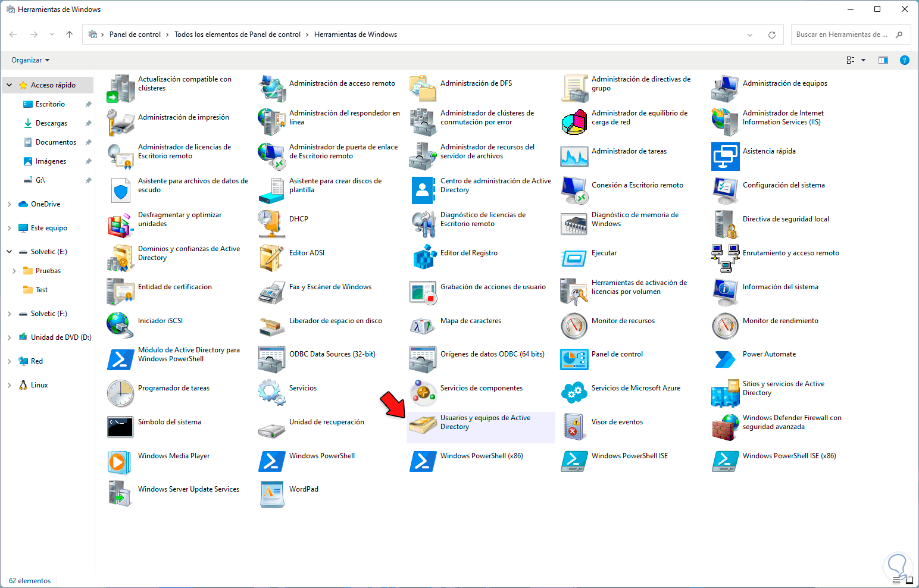This screenshot has height=588, width=919.
Task: Open Windows Defender Firewall con seguridad avanzada icon
Action: point(726,427)
